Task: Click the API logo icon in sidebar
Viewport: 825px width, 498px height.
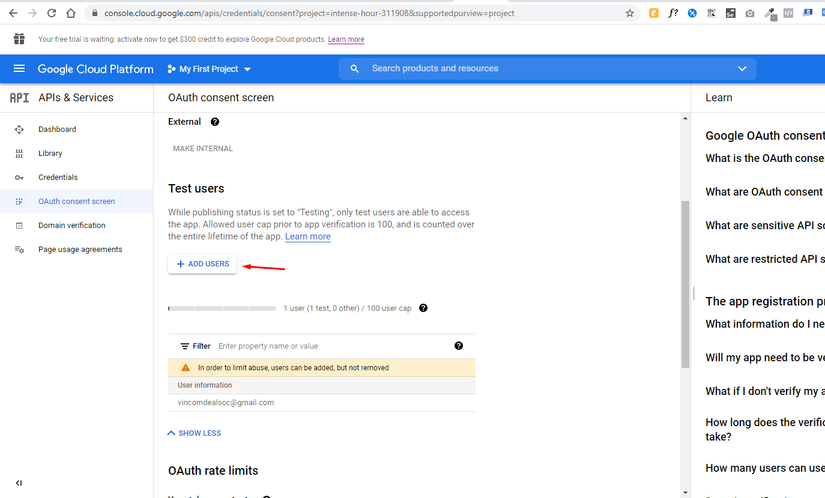Action: tap(19, 98)
